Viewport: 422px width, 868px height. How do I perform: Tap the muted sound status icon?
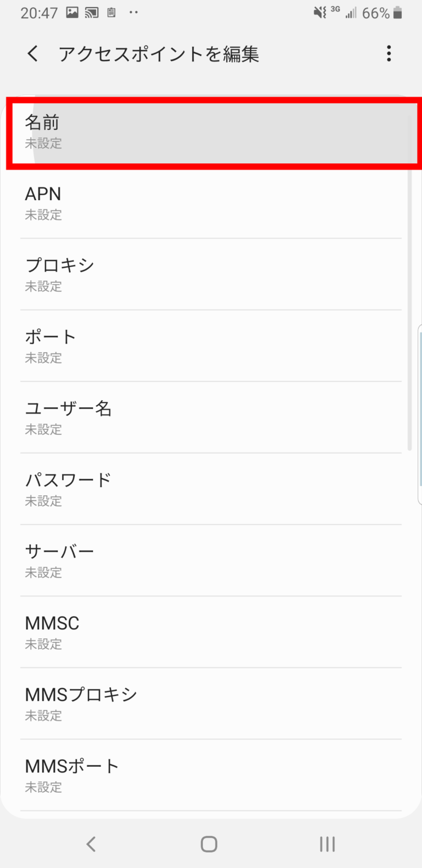tap(319, 13)
